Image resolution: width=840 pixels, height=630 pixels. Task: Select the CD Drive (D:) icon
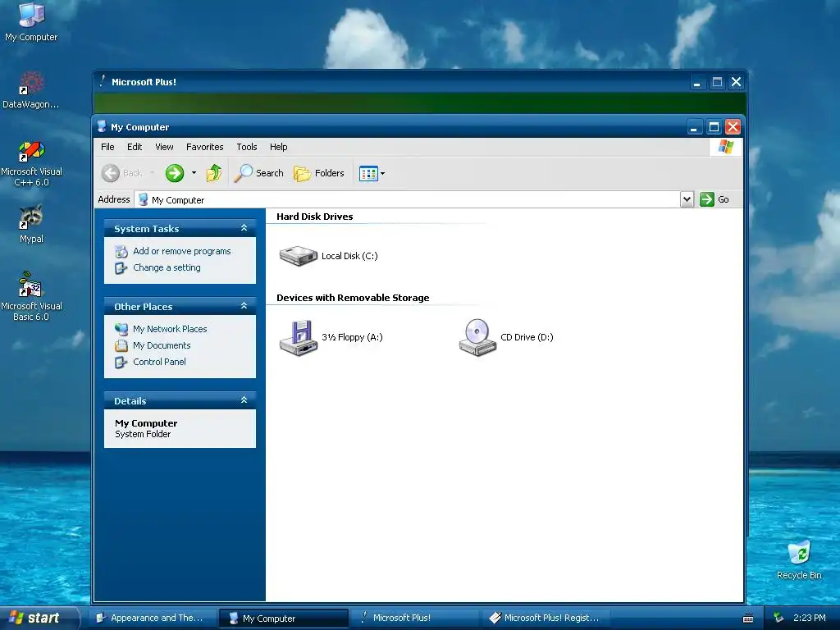(477, 337)
